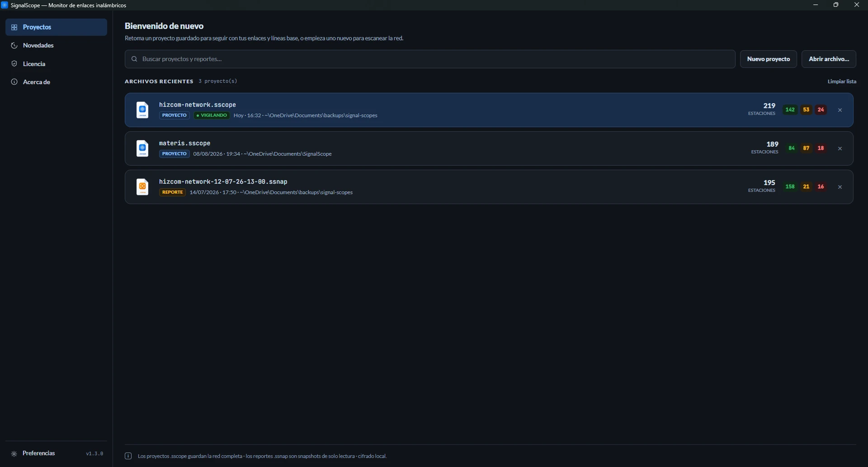Click version label v1.3.0

click(94, 453)
